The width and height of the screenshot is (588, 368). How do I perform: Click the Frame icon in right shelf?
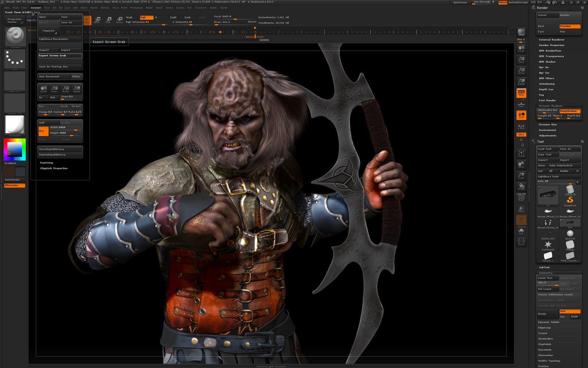[521, 153]
